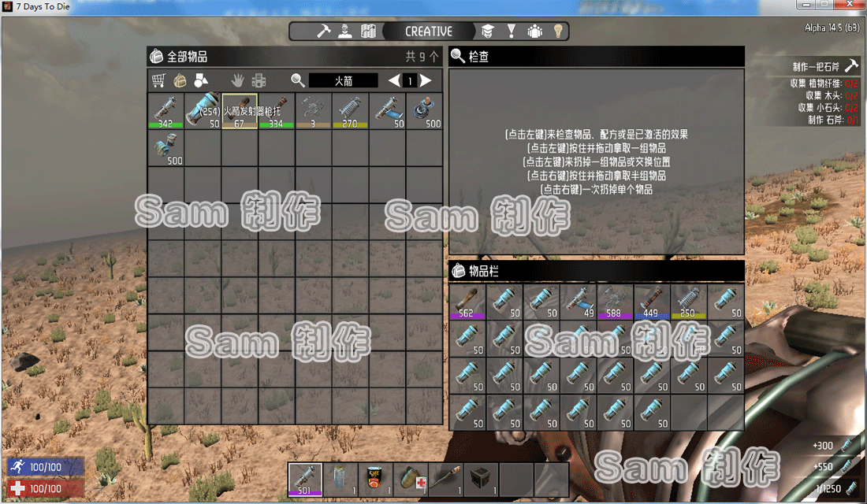Image resolution: width=867 pixels, height=504 pixels.
Task: Click the +300 pickup notification
Action: click(x=823, y=446)
